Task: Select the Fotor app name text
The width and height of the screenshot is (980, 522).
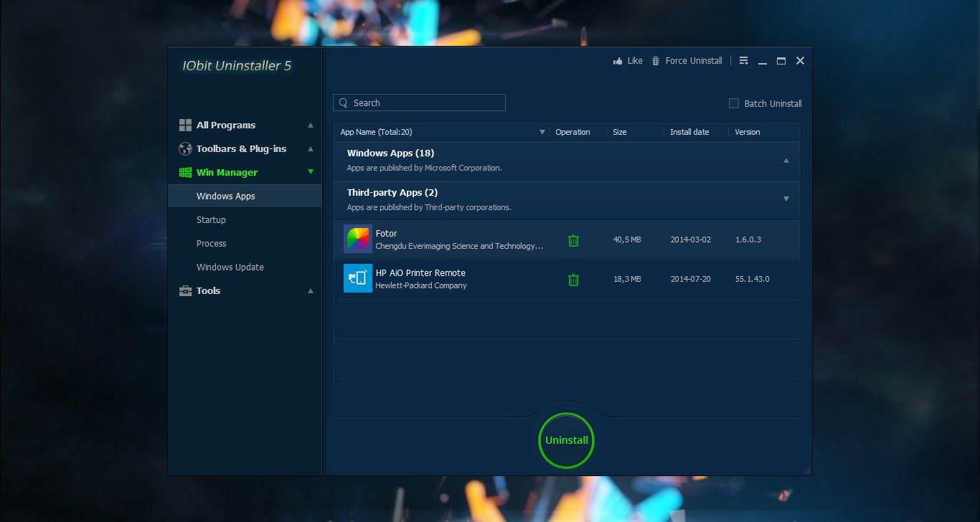Action: tap(386, 233)
